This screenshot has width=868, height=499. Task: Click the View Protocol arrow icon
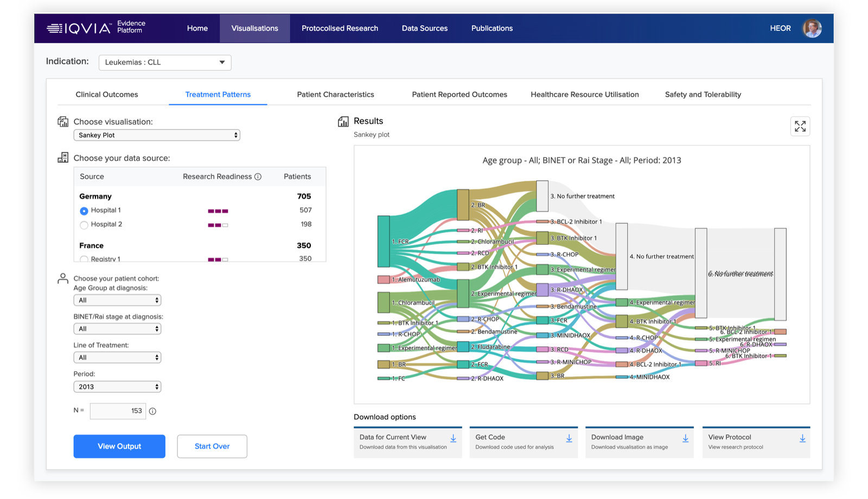802,438
